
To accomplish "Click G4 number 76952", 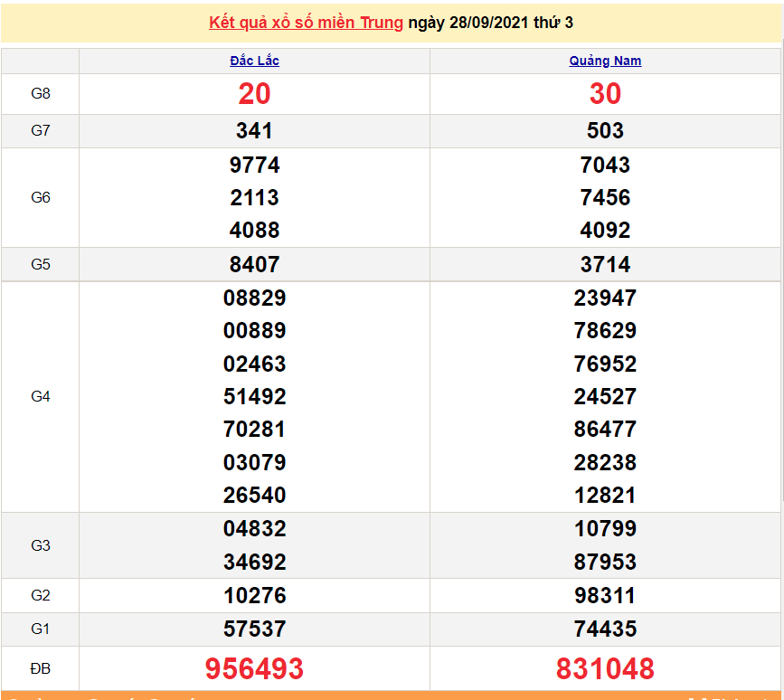I will (605, 364).
